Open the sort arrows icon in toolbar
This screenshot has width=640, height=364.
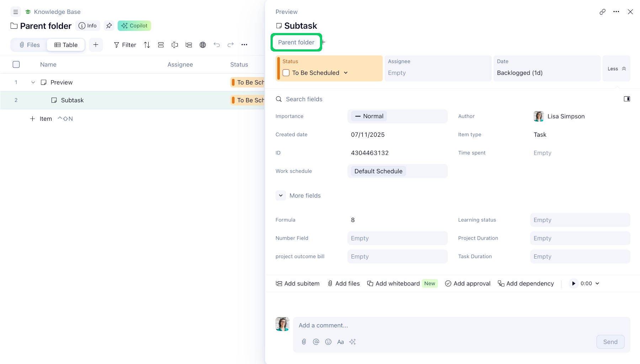point(147,45)
